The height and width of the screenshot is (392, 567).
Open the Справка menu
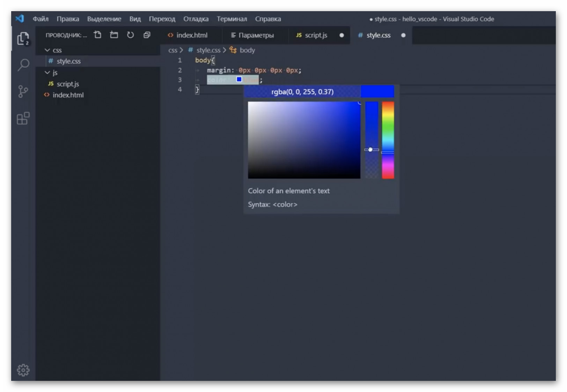click(268, 19)
